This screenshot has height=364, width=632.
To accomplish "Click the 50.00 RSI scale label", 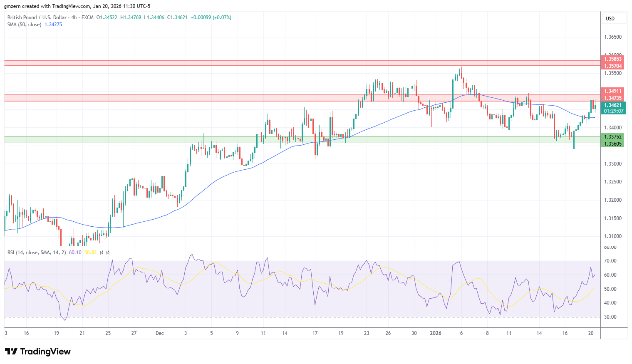I will pyautogui.click(x=610, y=289).
